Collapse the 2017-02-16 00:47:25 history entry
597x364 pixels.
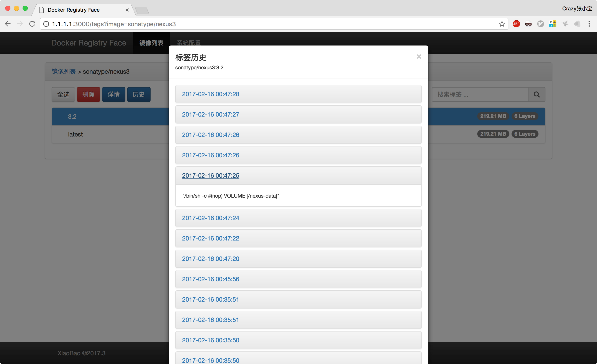210,175
